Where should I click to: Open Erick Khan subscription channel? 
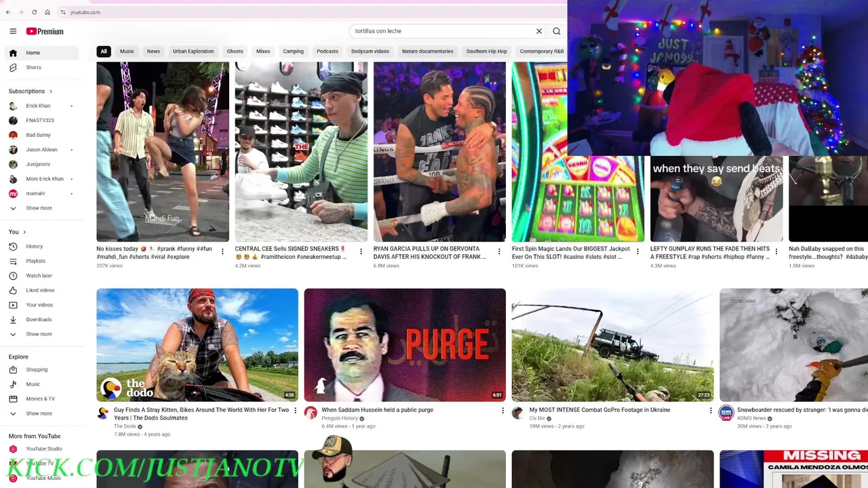tap(42, 106)
